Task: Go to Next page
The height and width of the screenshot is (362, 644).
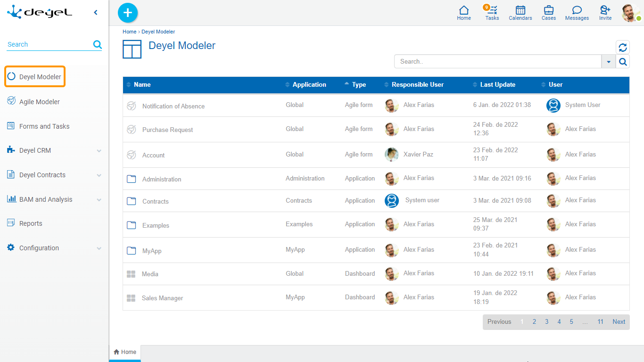Action: click(x=619, y=321)
